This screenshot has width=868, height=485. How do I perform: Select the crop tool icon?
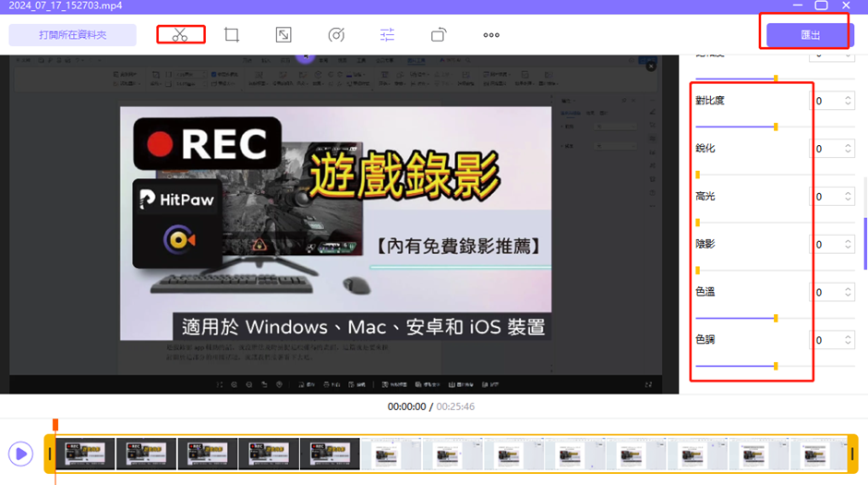232,35
